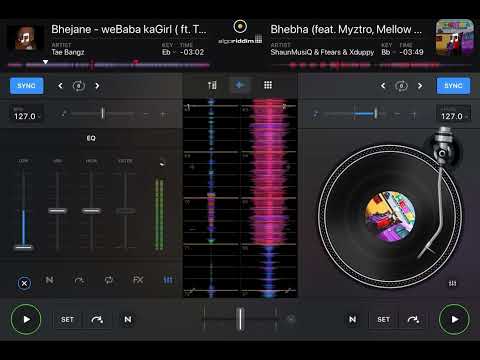Open Neural Mix panel in left tool row
The image size is (480, 360).
(49, 280)
